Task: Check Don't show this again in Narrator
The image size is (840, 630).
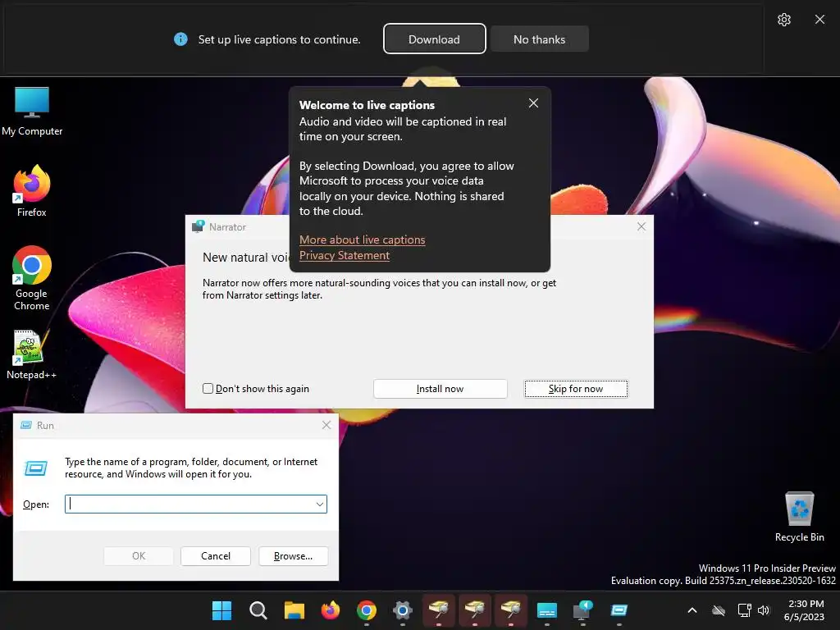Action: (x=208, y=388)
